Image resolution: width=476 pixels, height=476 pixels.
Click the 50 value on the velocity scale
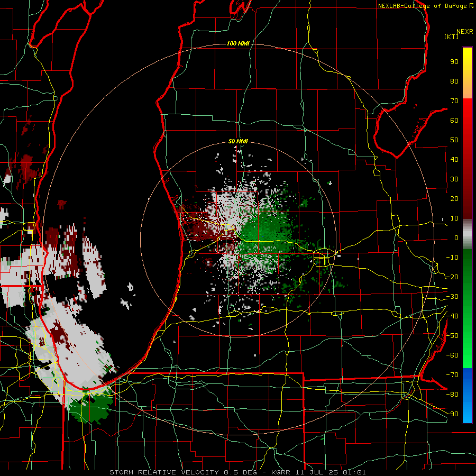point(454,140)
